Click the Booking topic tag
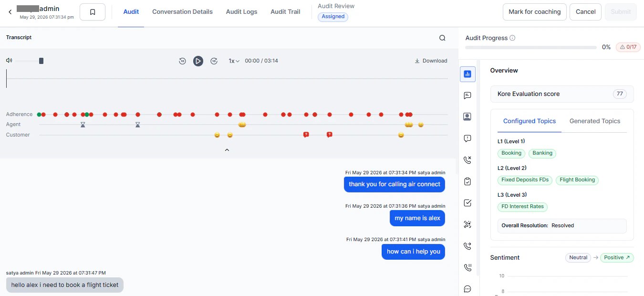Image resolution: width=644 pixels, height=296 pixels. pyautogui.click(x=511, y=153)
